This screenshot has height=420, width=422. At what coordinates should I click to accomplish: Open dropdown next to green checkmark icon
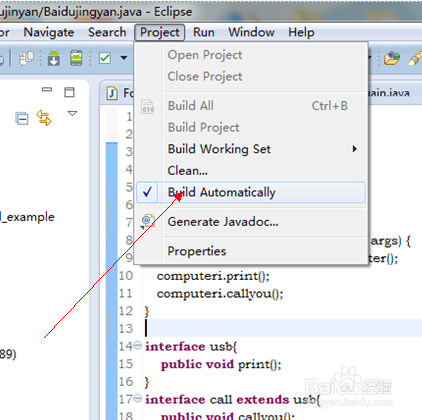124,58
